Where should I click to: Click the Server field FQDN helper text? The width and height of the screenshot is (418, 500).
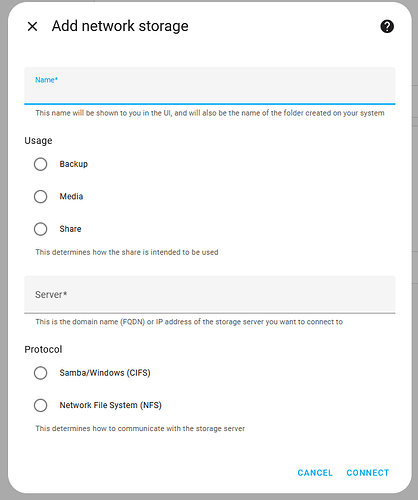tap(189, 322)
